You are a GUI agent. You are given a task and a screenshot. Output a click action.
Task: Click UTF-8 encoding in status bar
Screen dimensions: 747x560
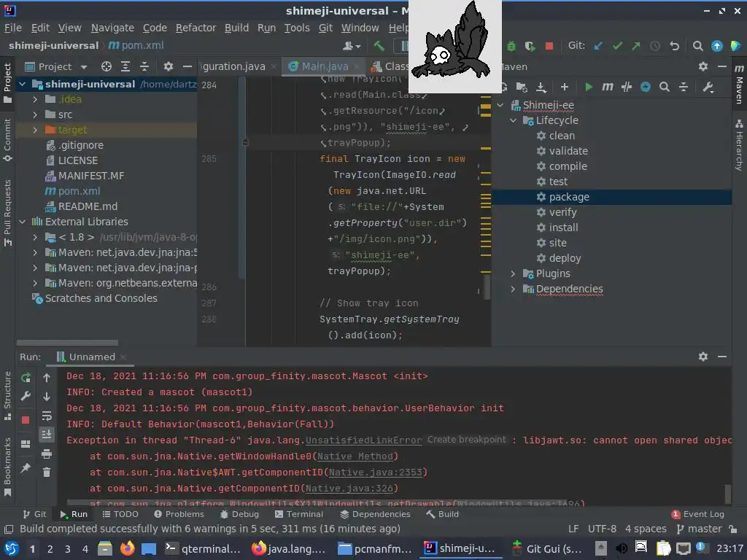point(602,529)
